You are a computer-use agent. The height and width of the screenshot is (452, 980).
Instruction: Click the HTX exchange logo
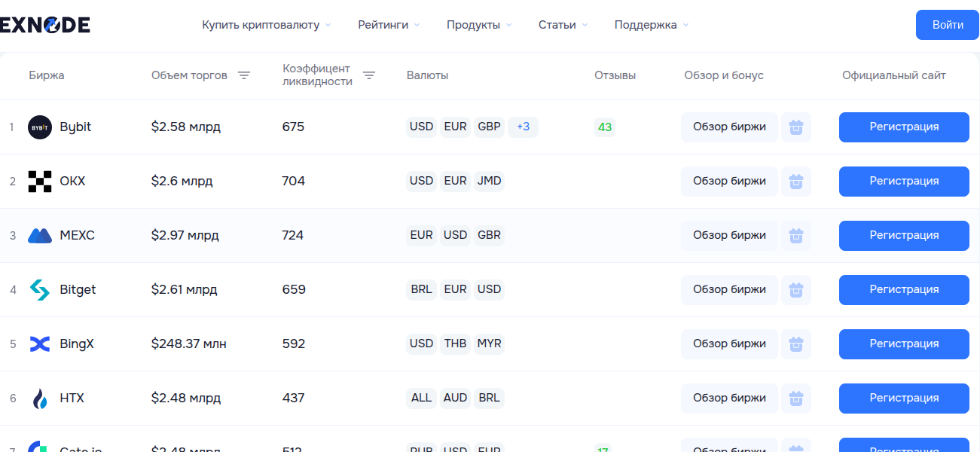(40, 399)
